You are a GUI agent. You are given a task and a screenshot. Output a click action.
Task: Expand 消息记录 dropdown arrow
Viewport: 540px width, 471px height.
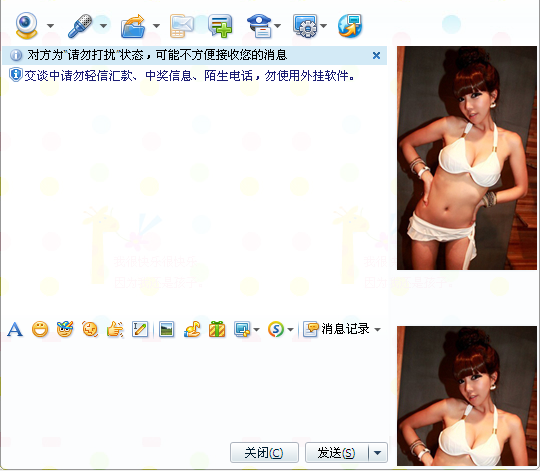pyautogui.click(x=377, y=330)
